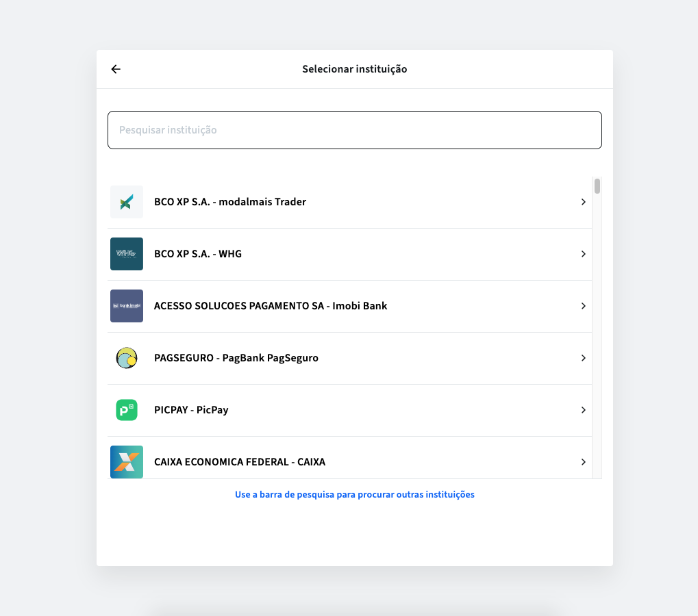Select BCO XP S.A. - modalmais Trader text
Image resolution: width=698 pixels, height=616 pixels.
pos(230,202)
